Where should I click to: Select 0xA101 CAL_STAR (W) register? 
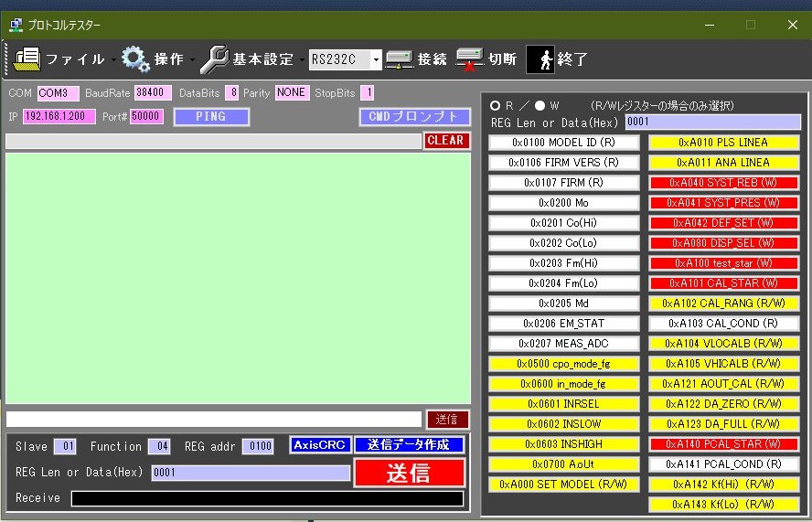(724, 283)
